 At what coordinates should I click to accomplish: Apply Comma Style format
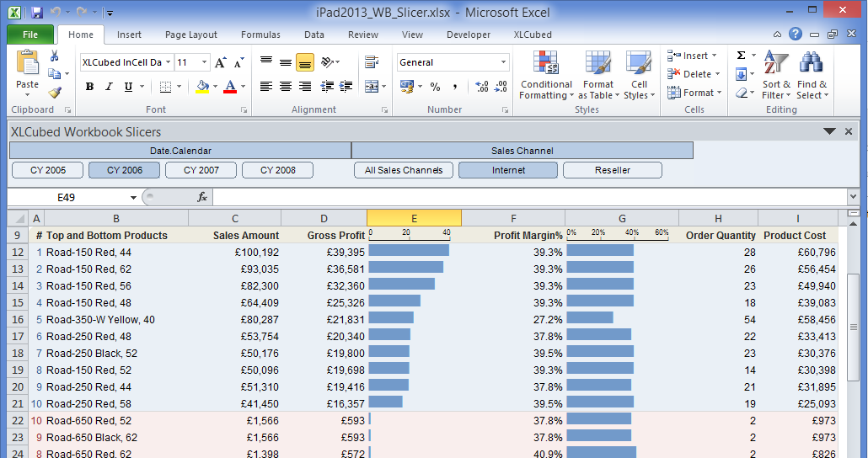coord(454,86)
